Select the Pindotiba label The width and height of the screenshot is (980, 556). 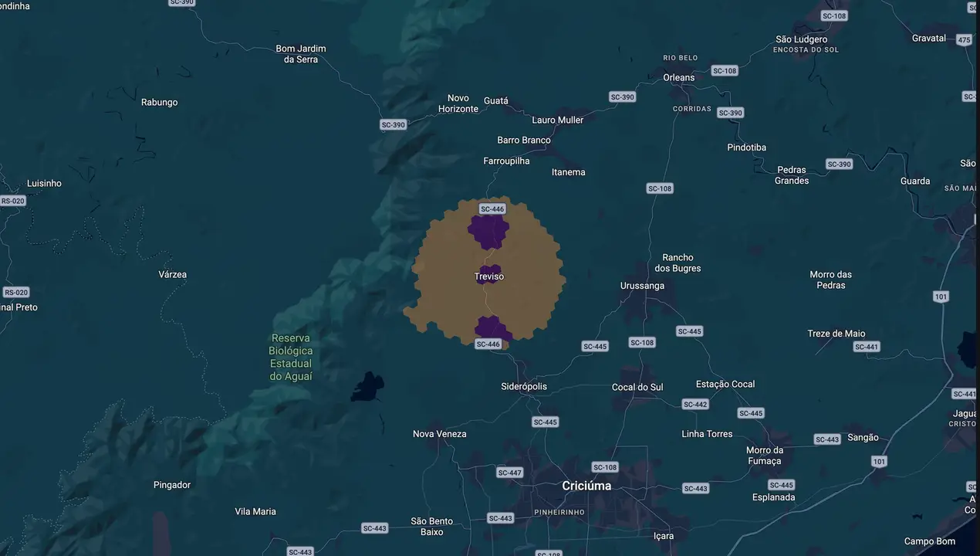pos(747,147)
